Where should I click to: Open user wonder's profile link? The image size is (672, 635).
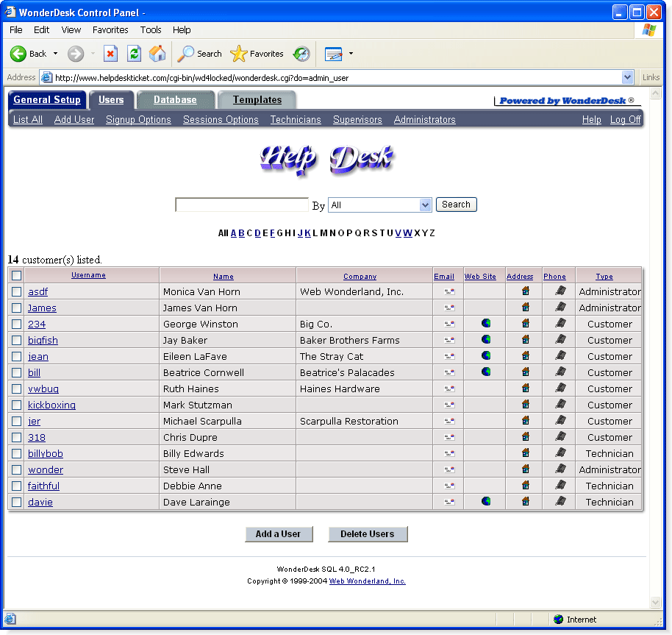pos(46,469)
